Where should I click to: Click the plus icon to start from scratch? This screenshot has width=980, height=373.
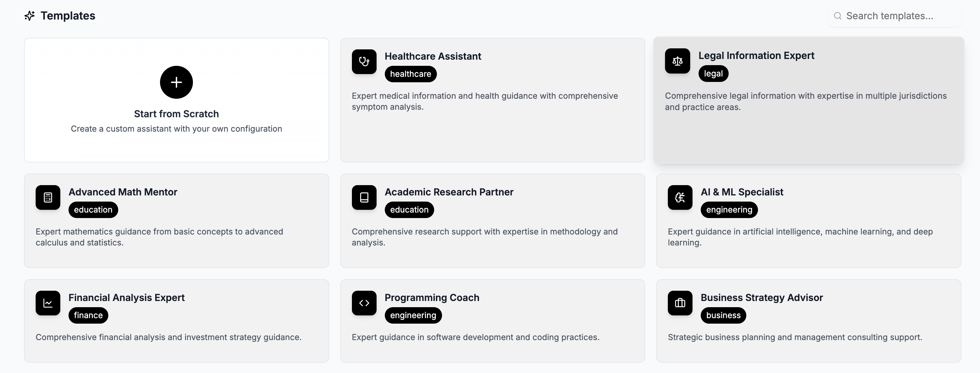[176, 82]
